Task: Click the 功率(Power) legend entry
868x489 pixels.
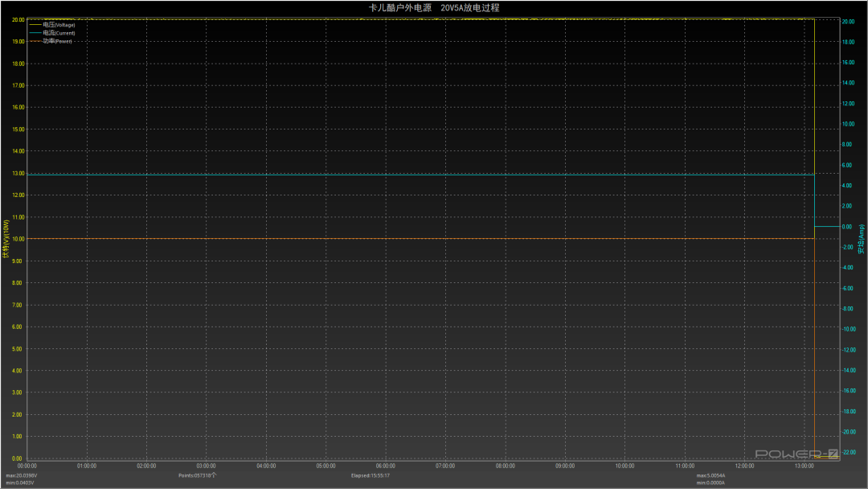Action: tap(51, 41)
